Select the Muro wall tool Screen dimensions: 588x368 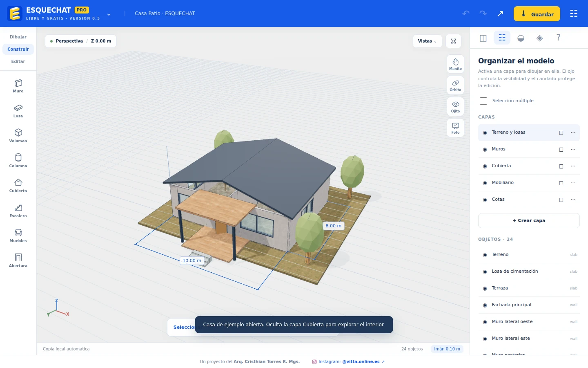(18, 86)
